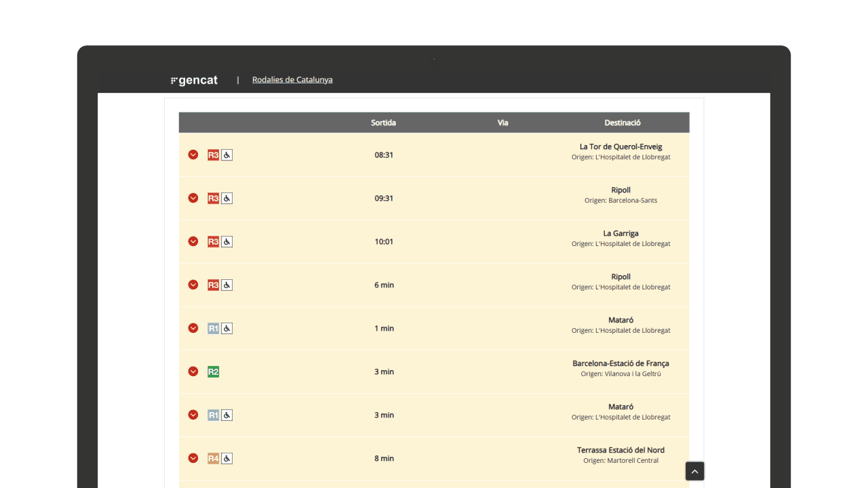The image size is (868, 488).
Task: Click the Terrassa Estació del Nord destination
Action: click(x=620, y=450)
